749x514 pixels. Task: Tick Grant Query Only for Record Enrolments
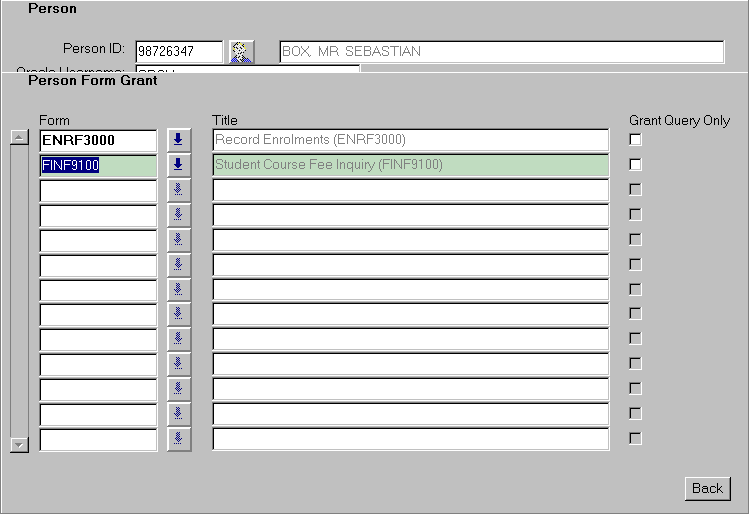[x=635, y=140]
